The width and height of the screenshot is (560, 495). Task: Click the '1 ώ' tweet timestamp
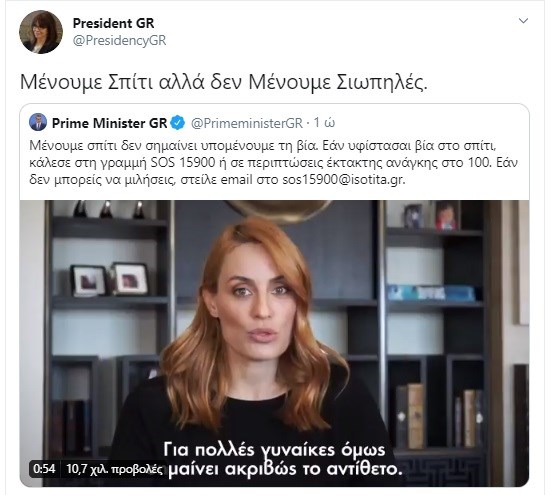[324, 122]
